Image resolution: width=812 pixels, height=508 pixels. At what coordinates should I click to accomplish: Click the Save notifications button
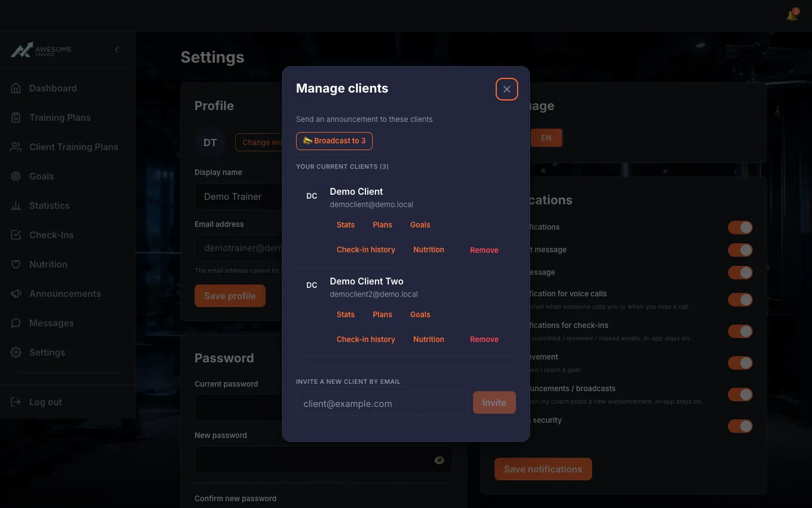click(x=543, y=469)
